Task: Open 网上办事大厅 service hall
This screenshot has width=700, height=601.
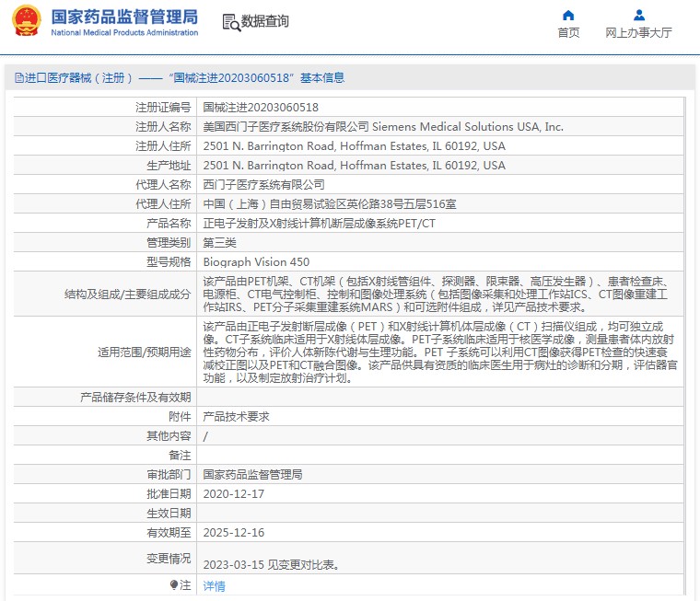Action: [x=638, y=32]
